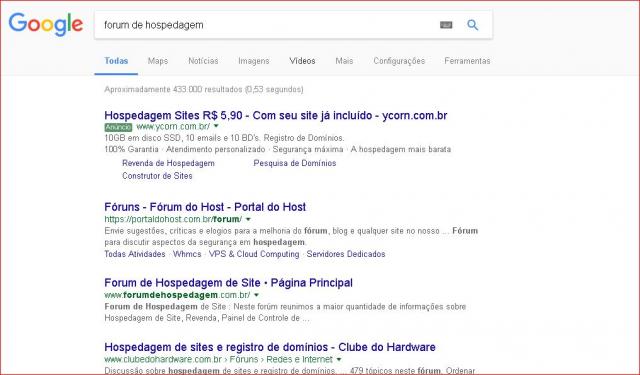Open the Clube do Hardware result title

point(270,347)
